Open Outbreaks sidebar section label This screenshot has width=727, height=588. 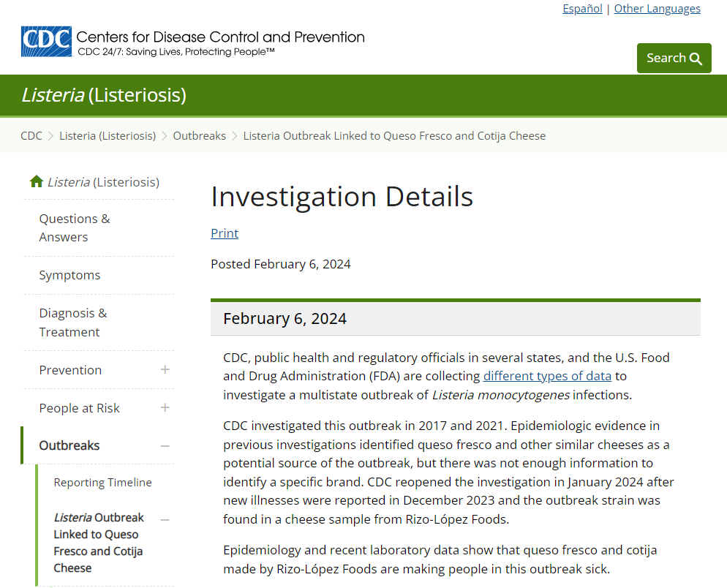pyautogui.click(x=69, y=445)
